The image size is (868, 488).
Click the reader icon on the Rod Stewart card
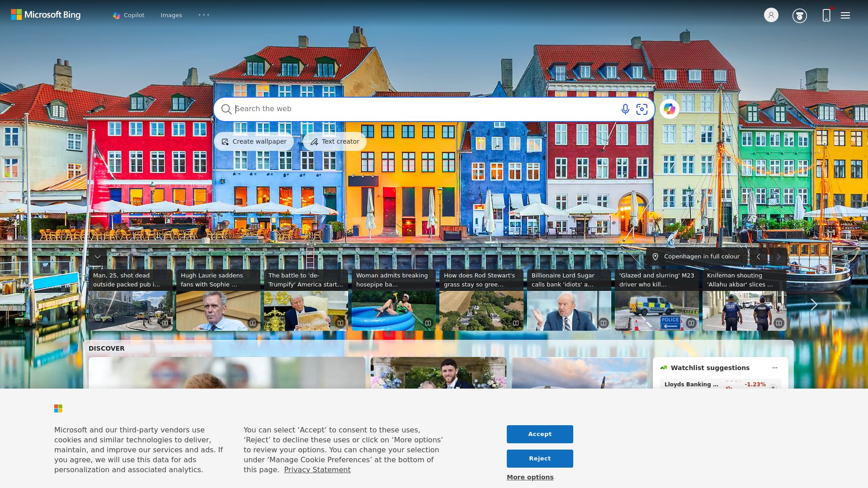tap(516, 323)
